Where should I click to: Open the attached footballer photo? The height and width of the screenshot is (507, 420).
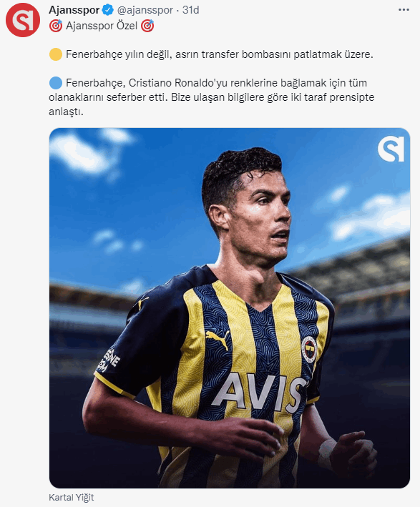[x=230, y=307]
